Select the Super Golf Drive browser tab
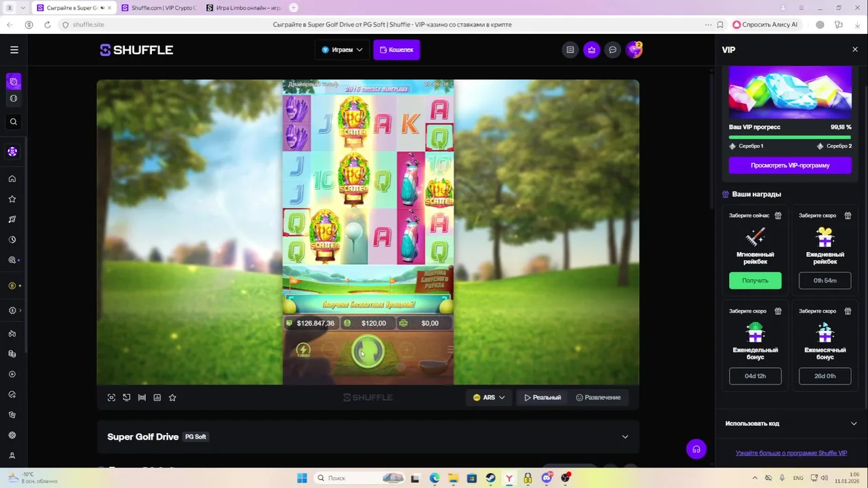 tap(73, 7)
